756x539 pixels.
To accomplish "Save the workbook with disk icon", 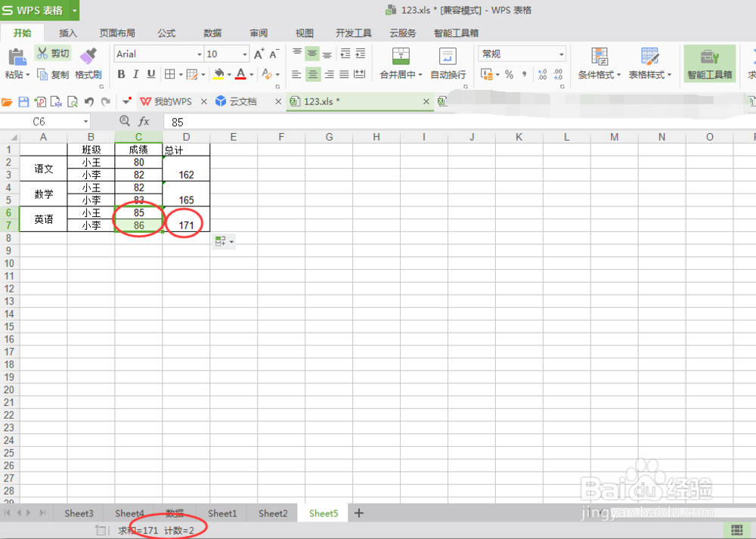I will click(x=23, y=102).
